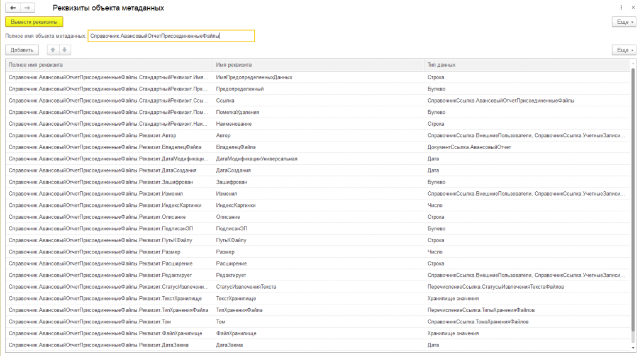Select the Том name cell
The image size is (644, 356).
point(318,321)
